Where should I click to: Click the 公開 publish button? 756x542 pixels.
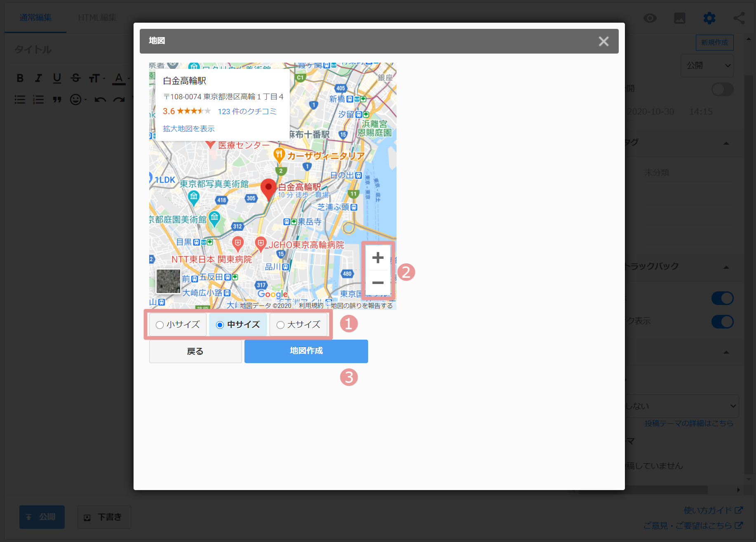(x=42, y=517)
